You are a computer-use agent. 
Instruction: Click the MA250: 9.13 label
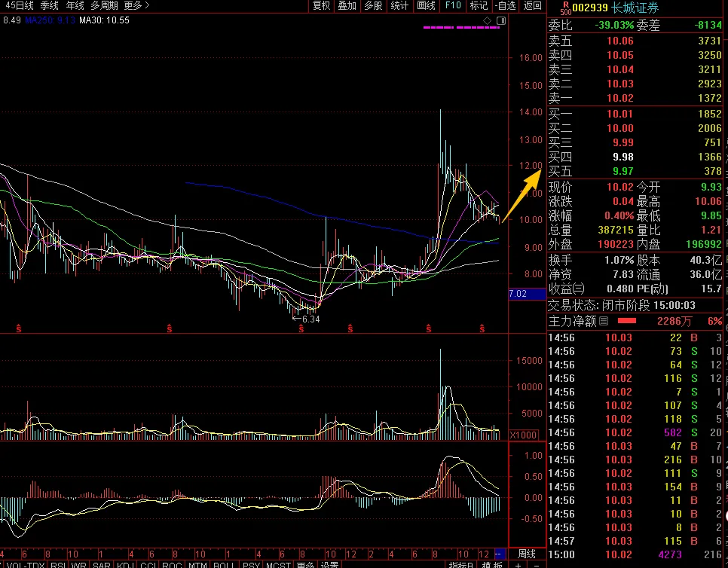click(x=50, y=20)
